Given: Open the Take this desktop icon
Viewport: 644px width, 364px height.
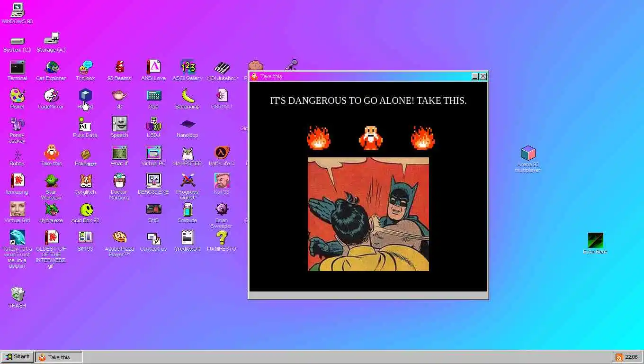Looking at the screenshot, I should 51,156.
